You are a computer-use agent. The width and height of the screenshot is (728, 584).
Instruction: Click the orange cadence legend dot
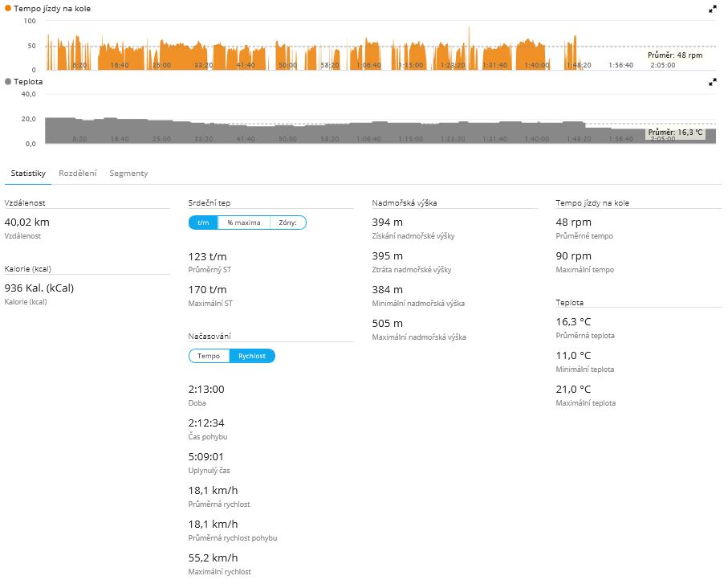(8, 8)
